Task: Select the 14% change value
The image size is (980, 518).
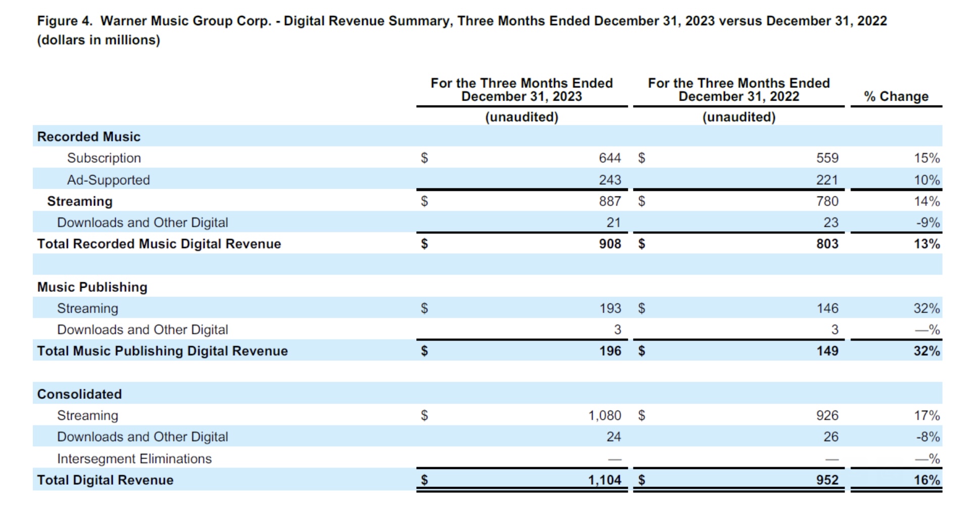Action: point(927,201)
